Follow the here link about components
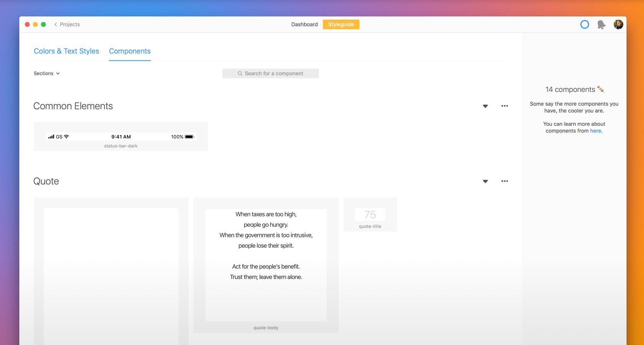 click(595, 131)
